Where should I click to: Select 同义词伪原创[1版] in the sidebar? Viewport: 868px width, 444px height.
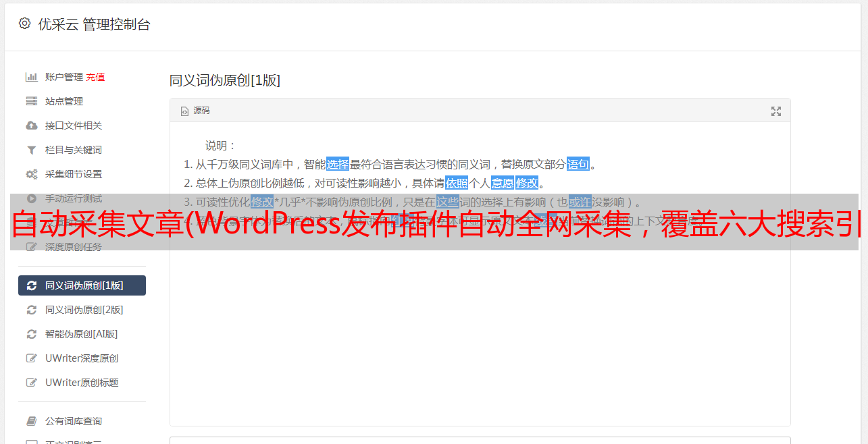82,285
